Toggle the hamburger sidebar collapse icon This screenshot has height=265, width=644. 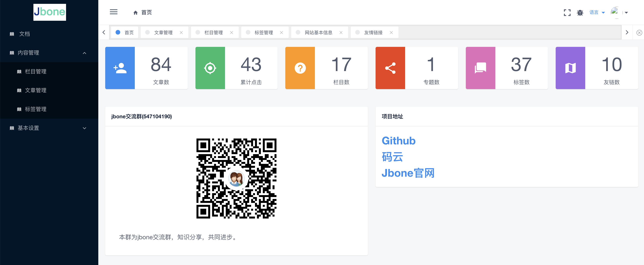click(x=113, y=12)
